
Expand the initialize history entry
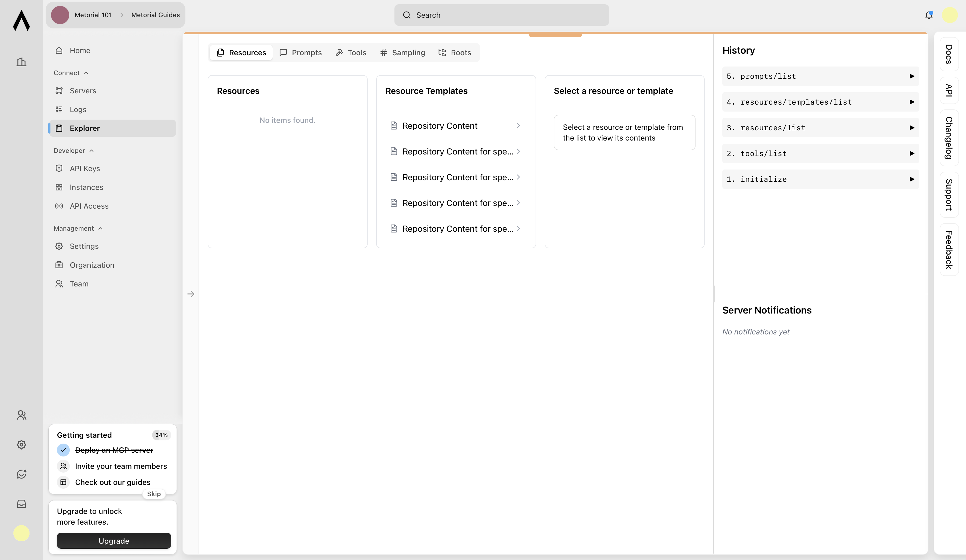point(912,179)
